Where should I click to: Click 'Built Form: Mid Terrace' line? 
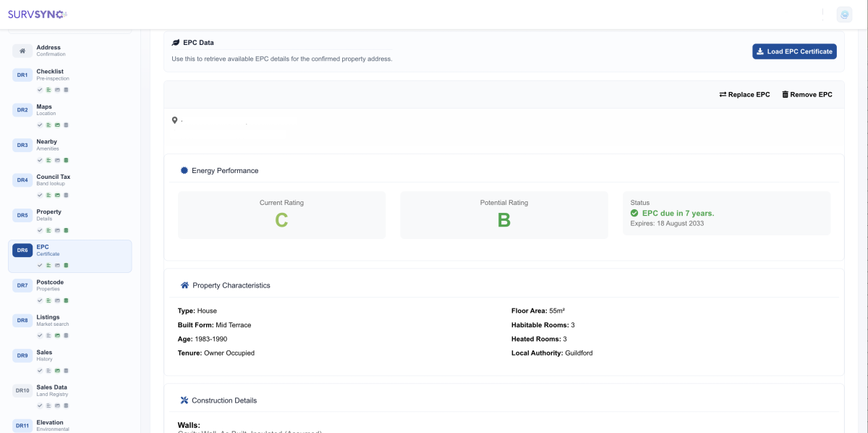click(215, 325)
